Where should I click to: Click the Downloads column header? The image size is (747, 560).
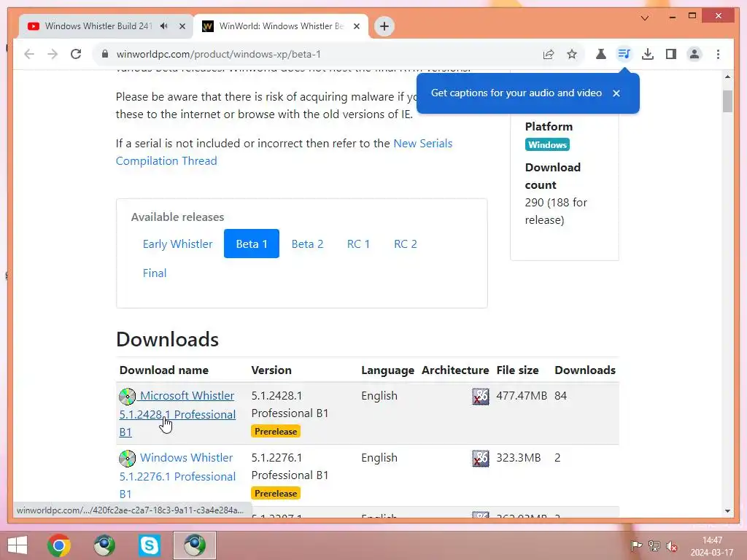pyautogui.click(x=585, y=370)
